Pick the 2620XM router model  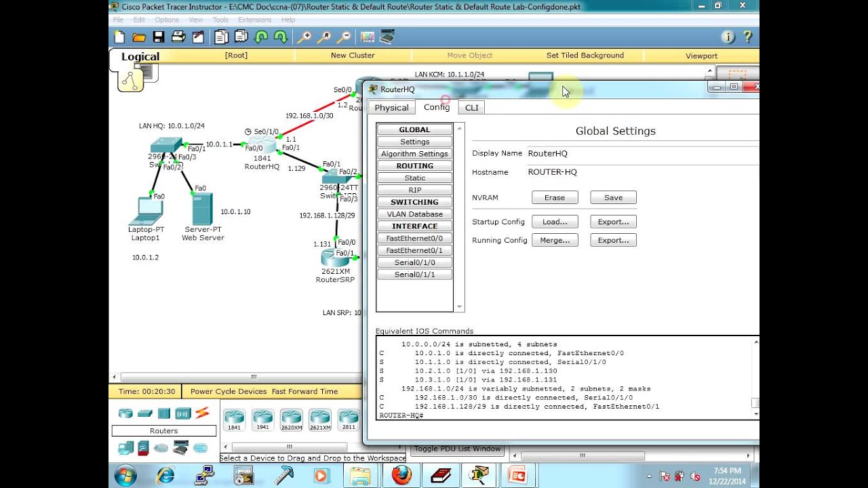coord(291,420)
